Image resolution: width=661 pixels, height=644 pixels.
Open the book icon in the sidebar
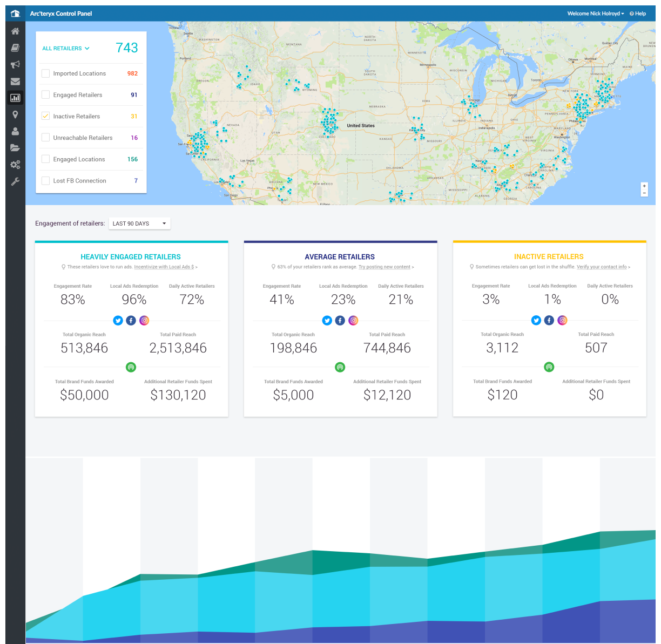tap(15, 48)
